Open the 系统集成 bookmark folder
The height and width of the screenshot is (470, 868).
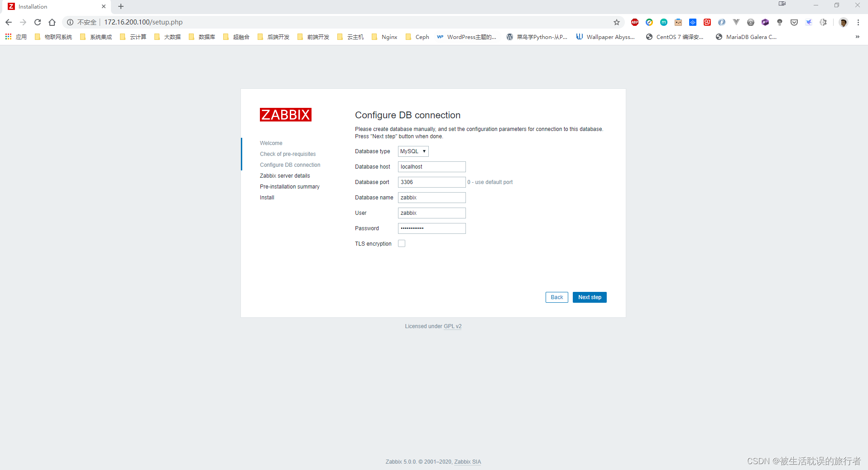(96, 37)
